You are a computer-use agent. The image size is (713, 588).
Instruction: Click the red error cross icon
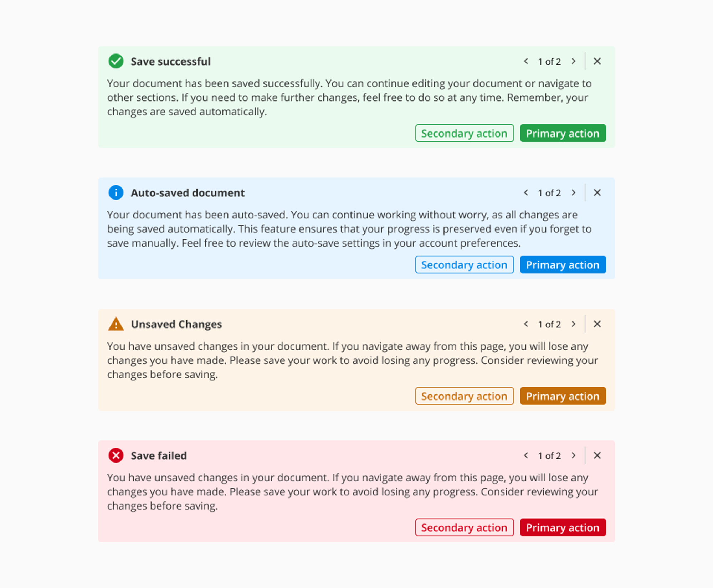[x=116, y=455]
